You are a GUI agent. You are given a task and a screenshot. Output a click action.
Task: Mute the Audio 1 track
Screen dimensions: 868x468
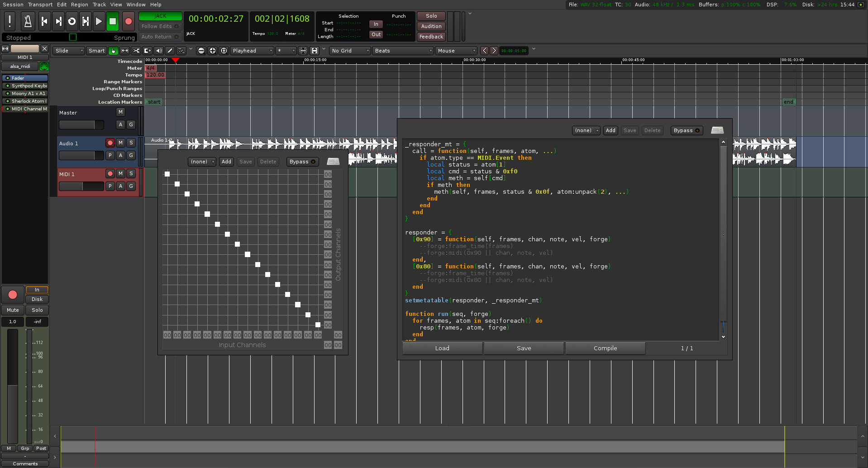[120, 143]
